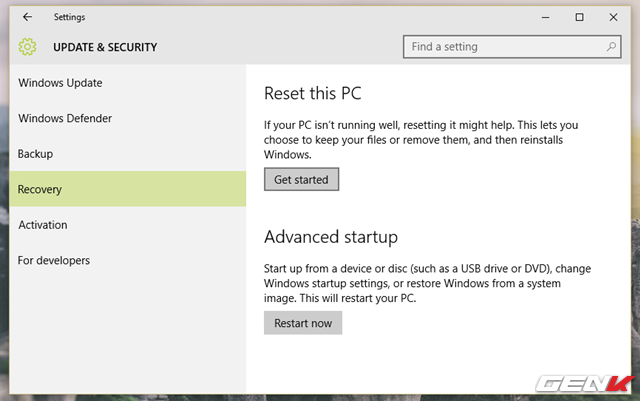Click the 'Reset this PC' heading
The image size is (640, 401).
click(x=312, y=94)
